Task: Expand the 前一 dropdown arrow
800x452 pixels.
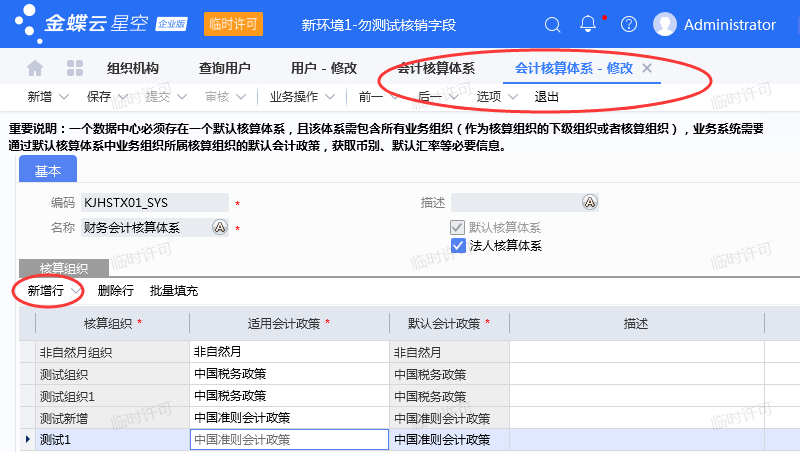Action: (394, 96)
